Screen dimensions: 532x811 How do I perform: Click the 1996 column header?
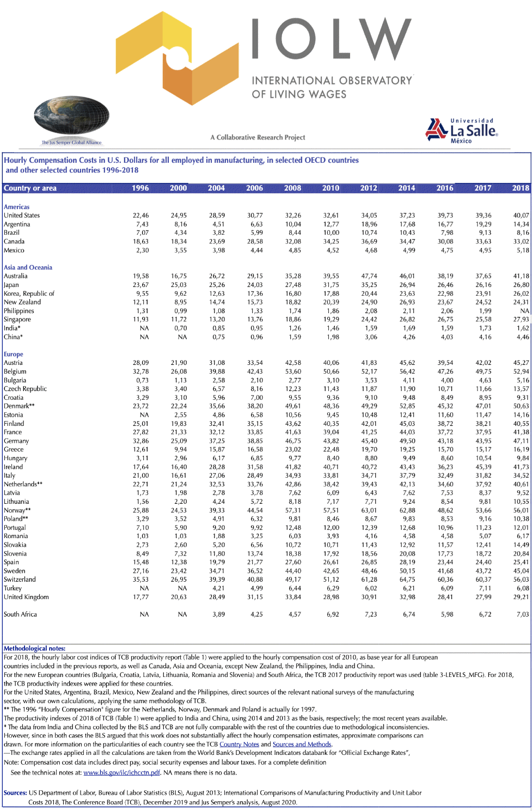click(140, 188)
